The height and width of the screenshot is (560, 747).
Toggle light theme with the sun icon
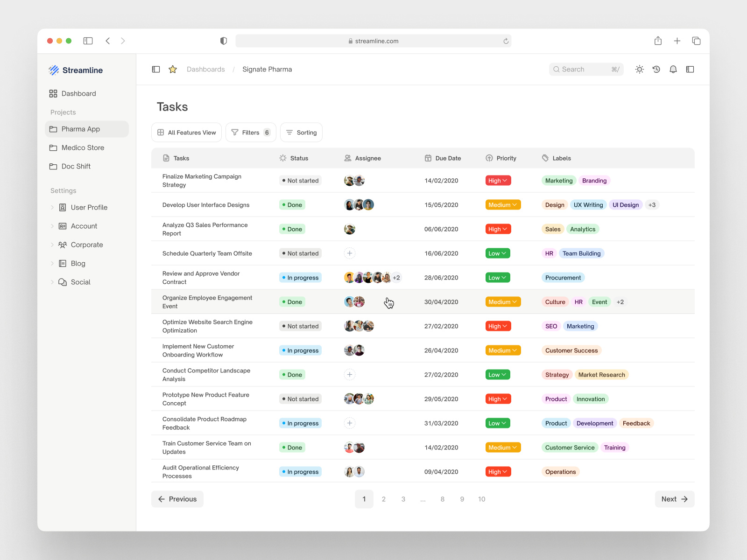640,69
